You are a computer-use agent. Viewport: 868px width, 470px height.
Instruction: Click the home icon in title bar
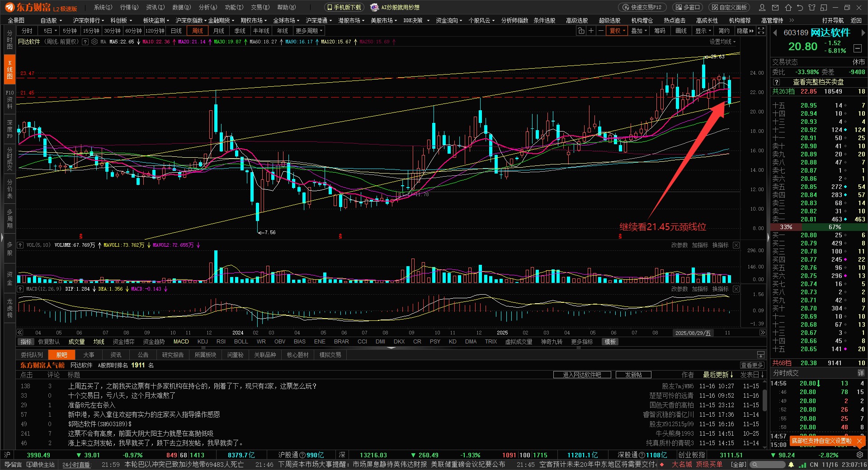tap(788, 8)
